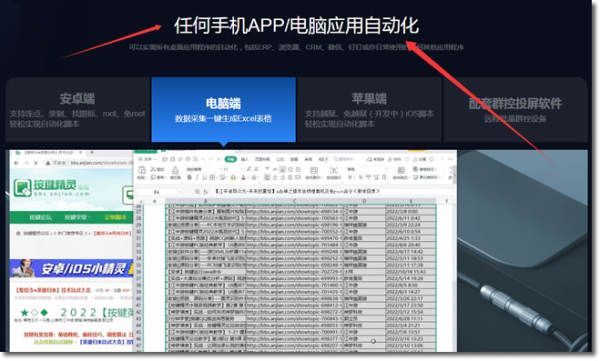Screen dimensions: 600x361
Task: Click the formula bar text
Action: click(x=297, y=191)
